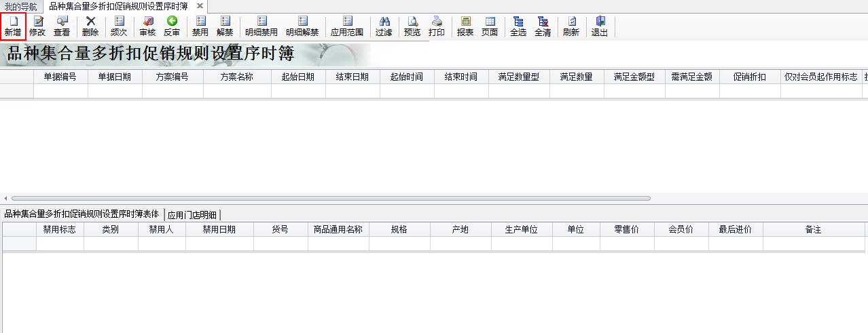Click the 需满足金额 column header
This screenshot has height=333, width=868.
click(x=692, y=77)
